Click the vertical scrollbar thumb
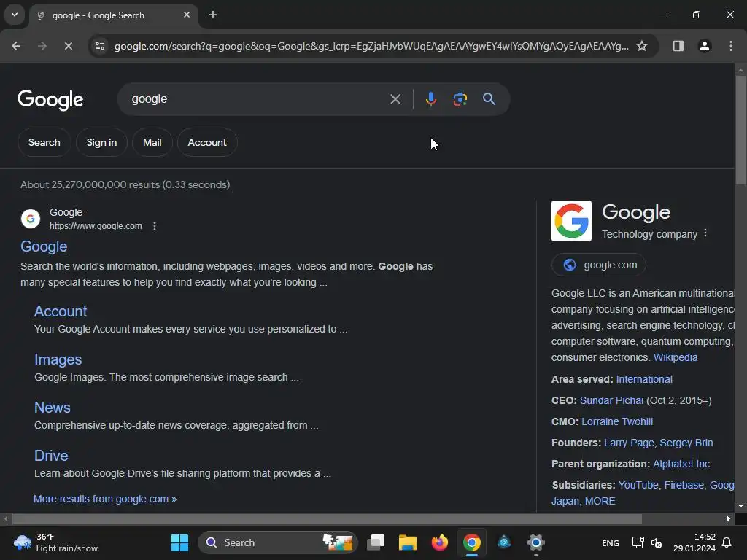The image size is (747, 560). coord(740,130)
